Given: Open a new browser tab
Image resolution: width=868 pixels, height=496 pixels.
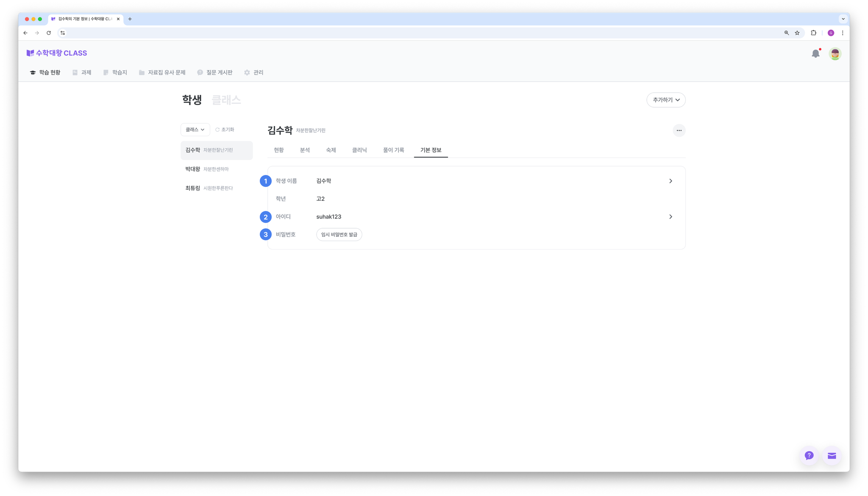Looking at the screenshot, I should (x=130, y=19).
